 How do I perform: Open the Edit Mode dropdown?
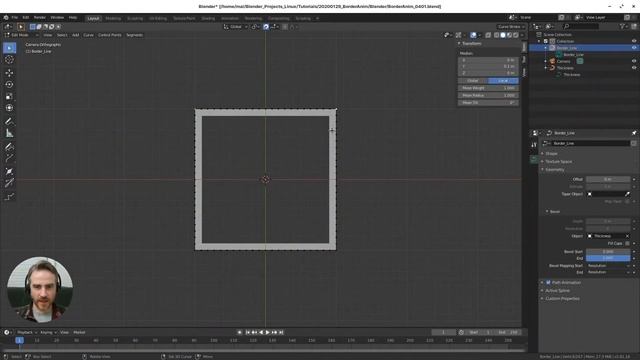(21, 35)
